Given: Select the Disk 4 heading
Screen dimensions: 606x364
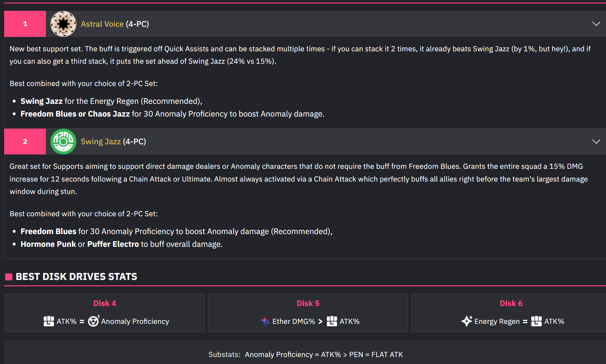Looking at the screenshot, I should (105, 303).
